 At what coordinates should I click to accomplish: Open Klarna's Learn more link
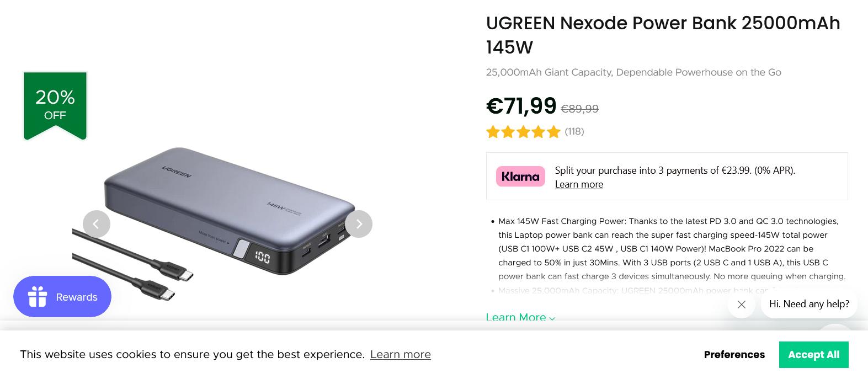tap(579, 184)
